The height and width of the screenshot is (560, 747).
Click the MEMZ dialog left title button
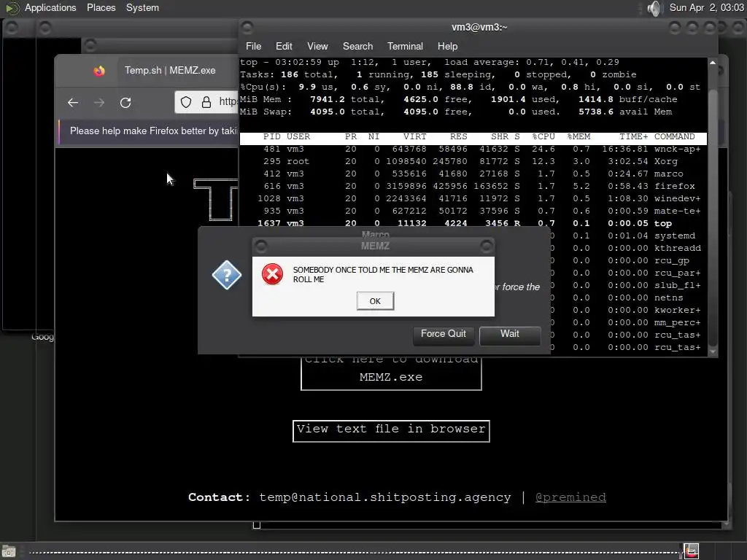tap(261, 246)
